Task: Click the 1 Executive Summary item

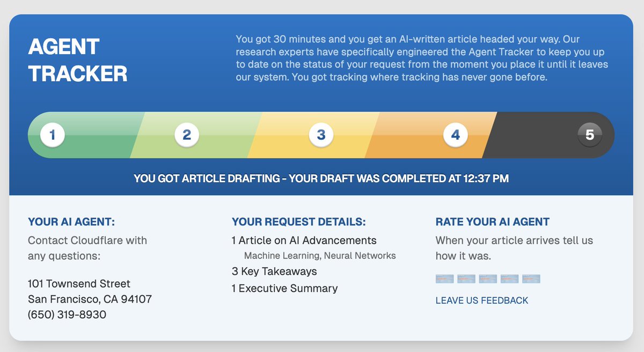Action: point(285,289)
